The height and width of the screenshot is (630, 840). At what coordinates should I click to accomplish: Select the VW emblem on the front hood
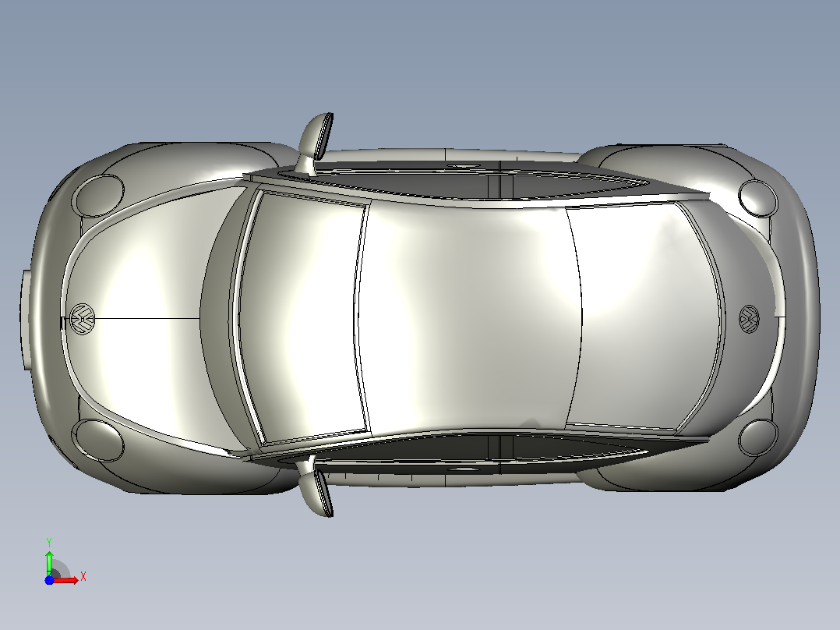[83, 320]
